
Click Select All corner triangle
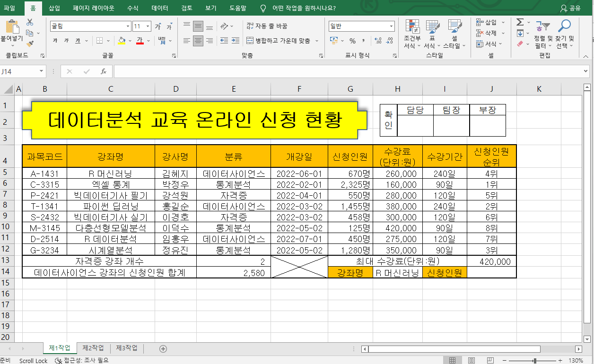tap(7, 89)
